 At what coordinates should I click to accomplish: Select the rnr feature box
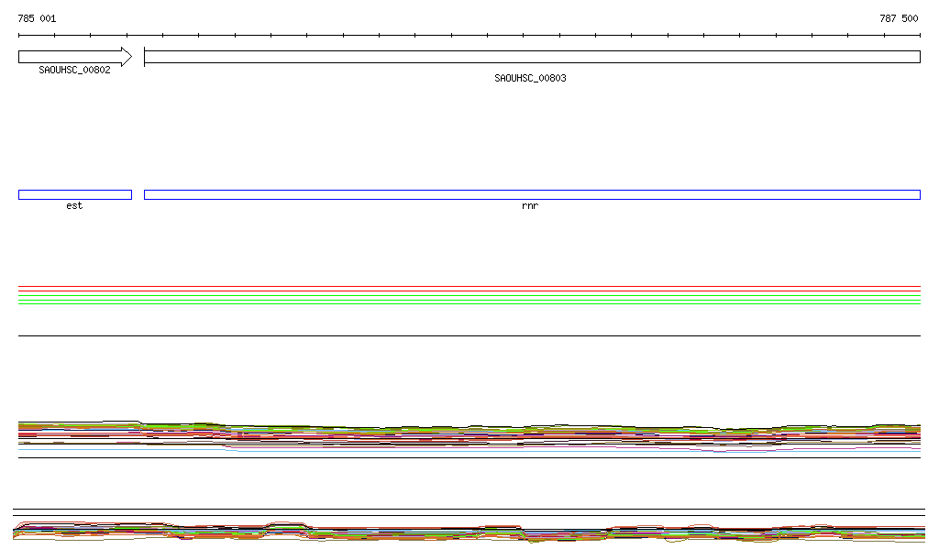532,194
